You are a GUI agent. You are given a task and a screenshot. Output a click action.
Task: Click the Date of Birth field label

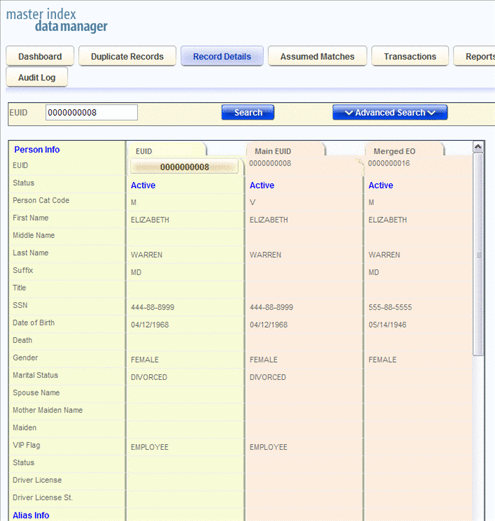(33, 323)
